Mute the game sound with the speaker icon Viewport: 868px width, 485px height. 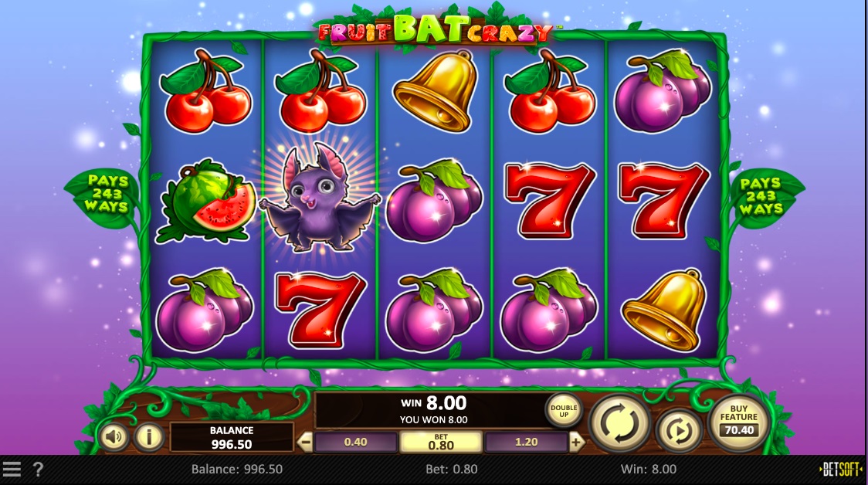tap(114, 437)
